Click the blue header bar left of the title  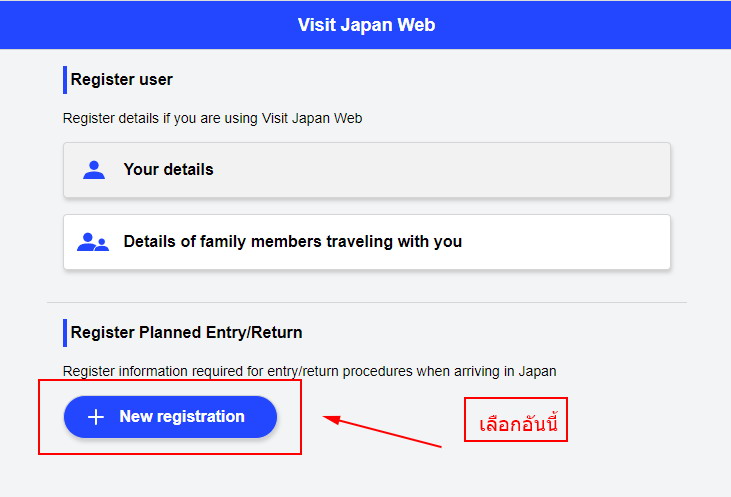(x=140, y=25)
